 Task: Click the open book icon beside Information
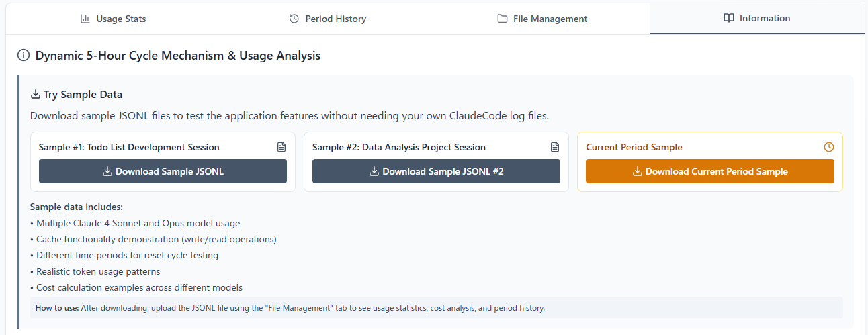[x=729, y=19]
